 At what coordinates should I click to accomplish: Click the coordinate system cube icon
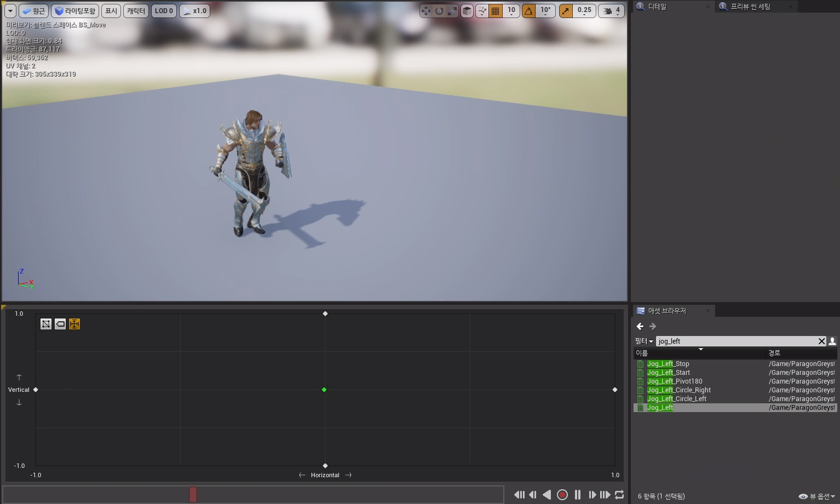pos(467,11)
